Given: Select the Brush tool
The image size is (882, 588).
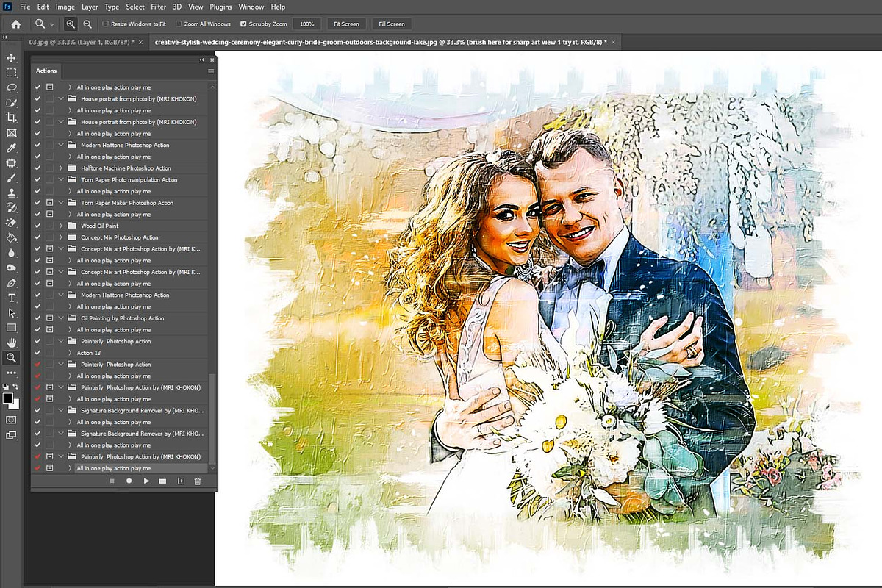Looking at the screenshot, I should pyautogui.click(x=11, y=178).
